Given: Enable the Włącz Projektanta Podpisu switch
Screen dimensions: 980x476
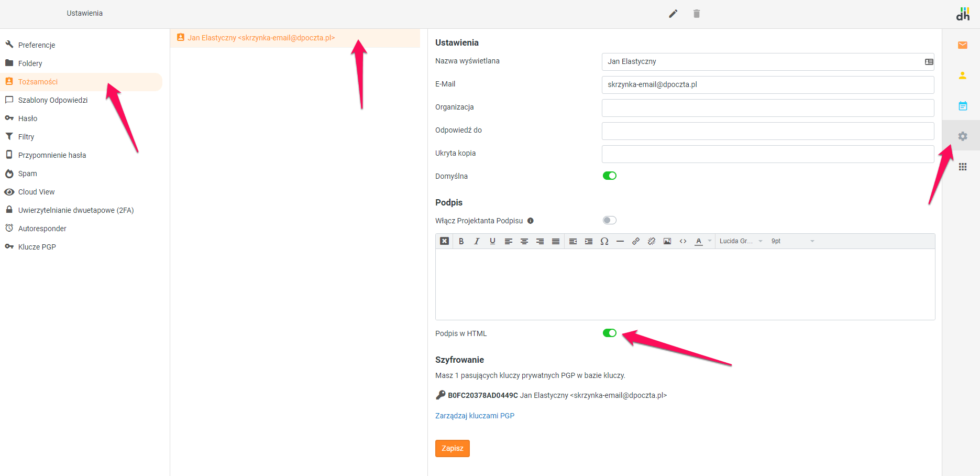Looking at the screenshot, I should coord(610,220).
